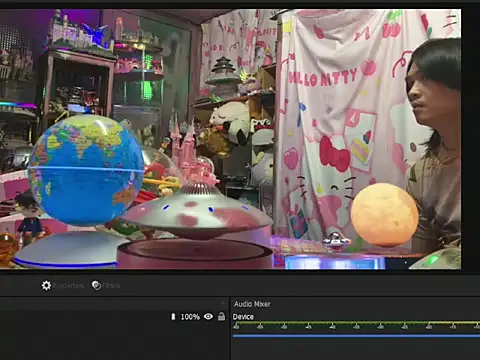Click the Filters text button
Screen dimensions: 480x360
pos(111,286)
